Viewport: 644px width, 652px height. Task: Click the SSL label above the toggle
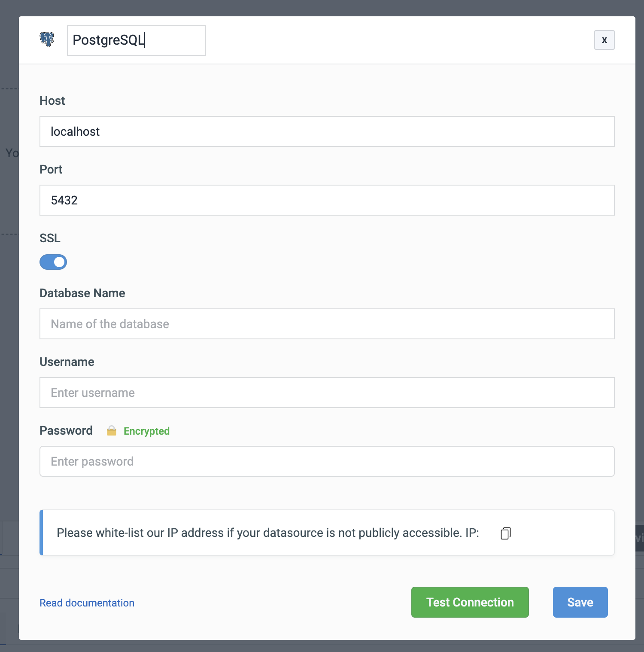[50, 238]
